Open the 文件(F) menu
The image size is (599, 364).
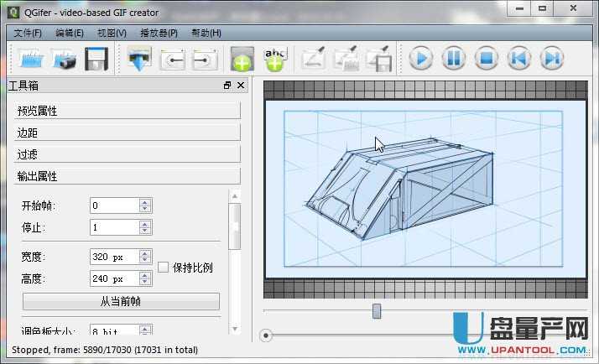pyautogui.click(x=28, y=33)
